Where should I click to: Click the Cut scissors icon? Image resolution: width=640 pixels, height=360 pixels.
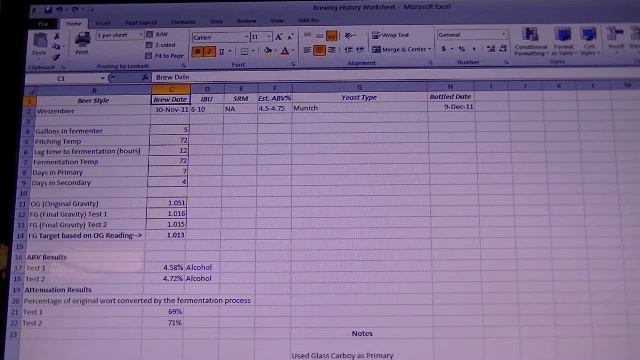[57, 36]
